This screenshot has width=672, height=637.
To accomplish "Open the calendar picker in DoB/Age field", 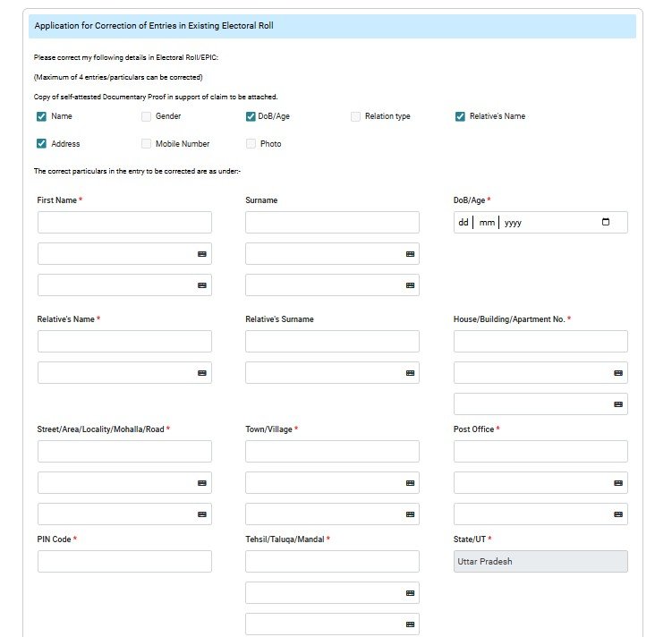I will [606, 223].
